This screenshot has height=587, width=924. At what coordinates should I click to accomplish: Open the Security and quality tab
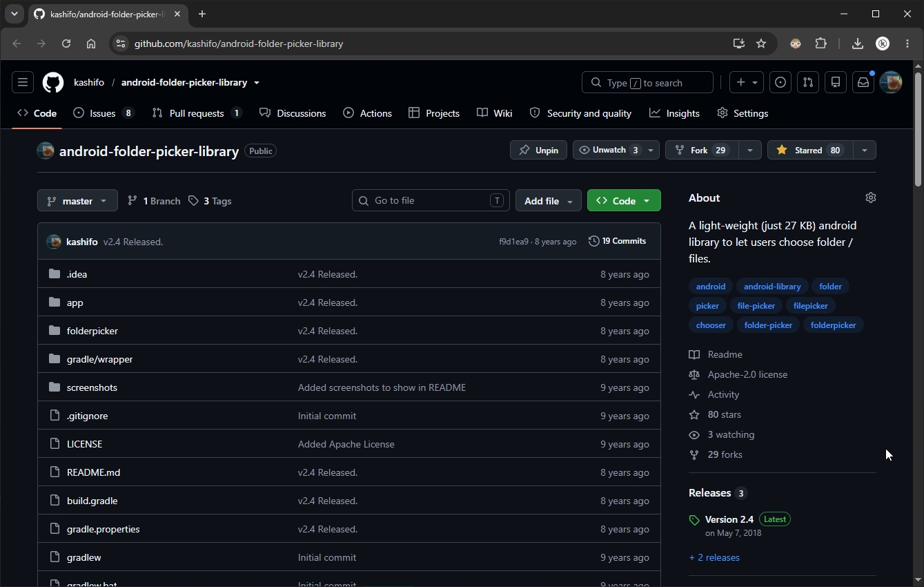click(580, 113)
